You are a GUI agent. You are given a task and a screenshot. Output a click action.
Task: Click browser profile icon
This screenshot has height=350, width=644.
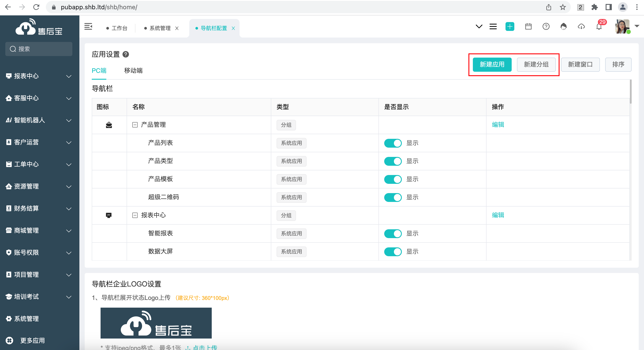[x=623, y=7]
